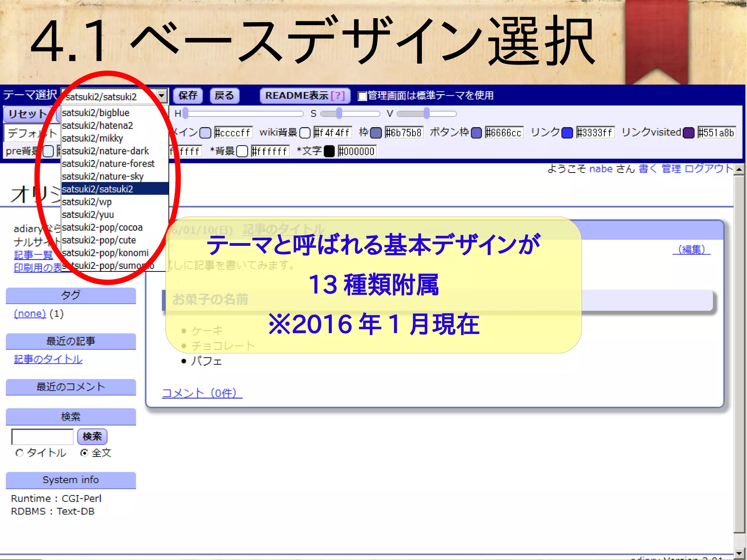
Task: Click the 保存 button
Action: point(188,96)
